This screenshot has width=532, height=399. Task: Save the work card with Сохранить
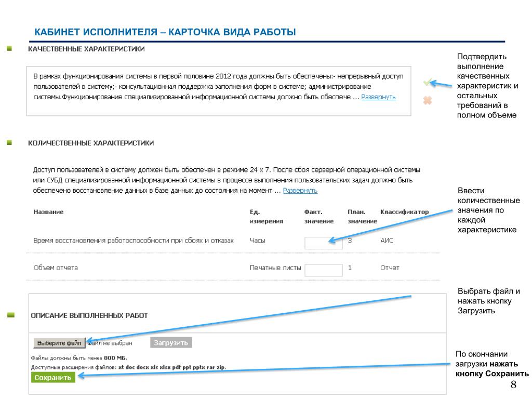pos(53,378)
